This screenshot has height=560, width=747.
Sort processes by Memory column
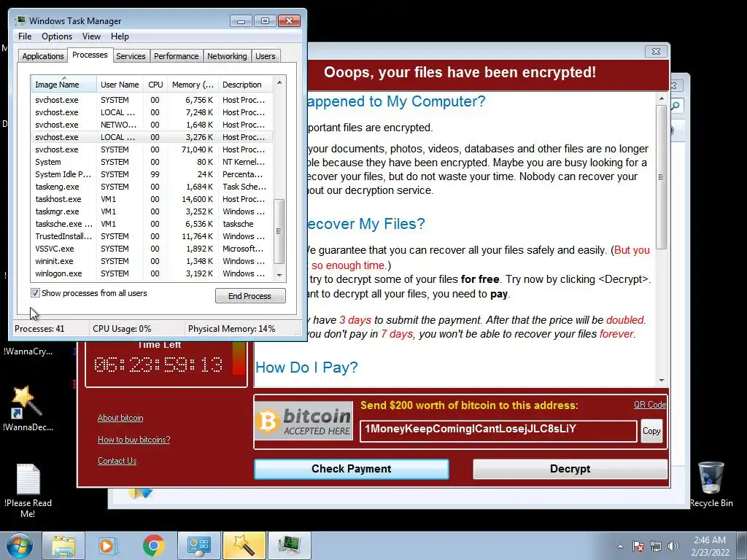[193, 85]
